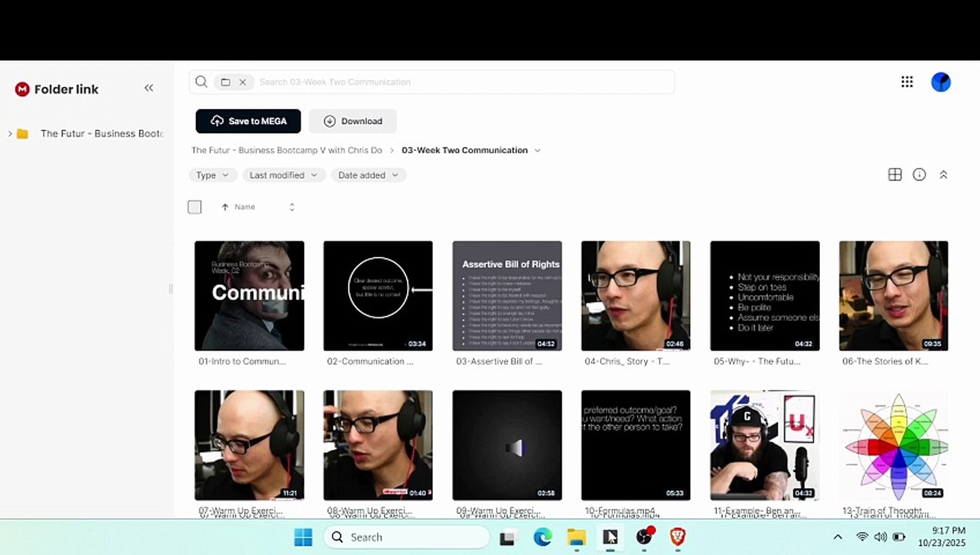Open the 01-Intro to Commun... video thumbnail
The image size is (980, 555).
[x=250, y=296]
